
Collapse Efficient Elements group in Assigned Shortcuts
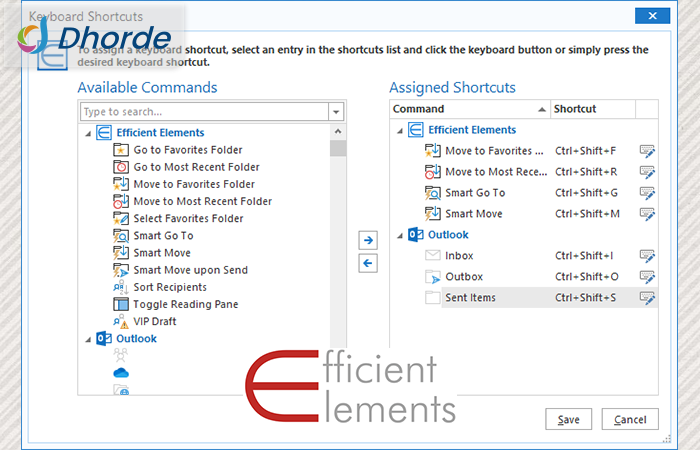pyautogui.click(x=400, y=131)
